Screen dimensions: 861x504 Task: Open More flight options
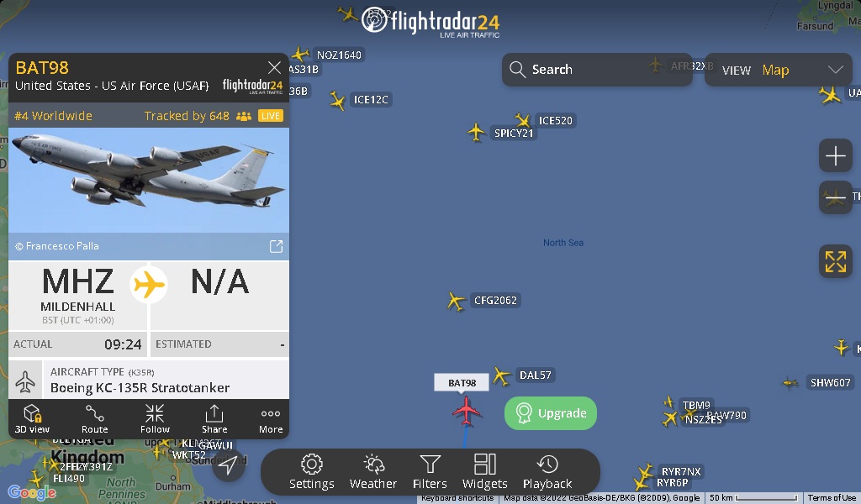click(x=271, y=419)
